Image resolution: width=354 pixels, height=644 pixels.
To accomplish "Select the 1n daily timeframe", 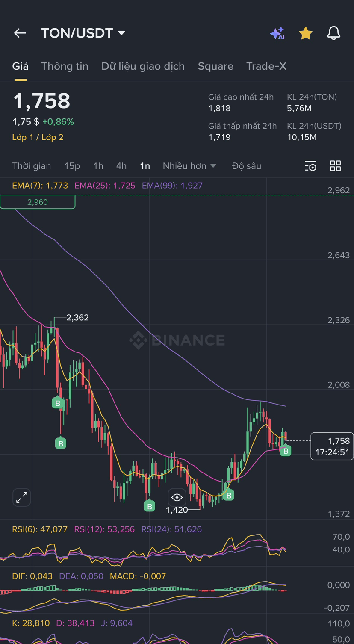I will click(x=145, y=166).
